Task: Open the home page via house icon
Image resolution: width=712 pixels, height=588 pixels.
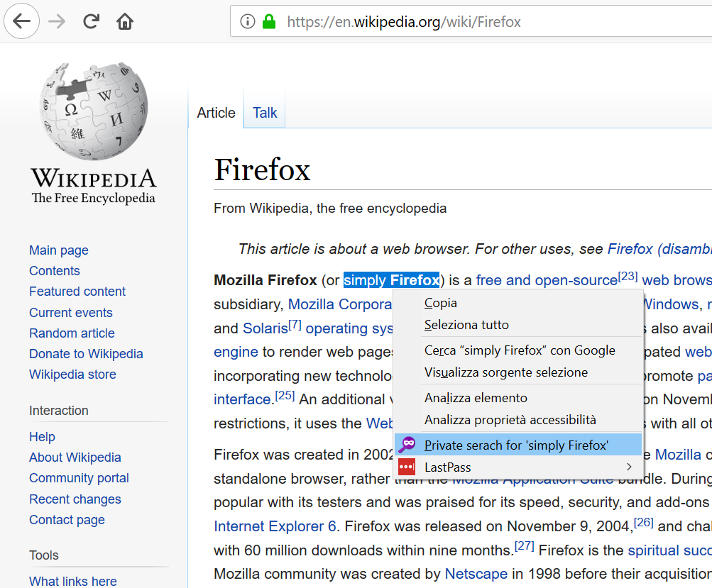Action: pos(124,21)
